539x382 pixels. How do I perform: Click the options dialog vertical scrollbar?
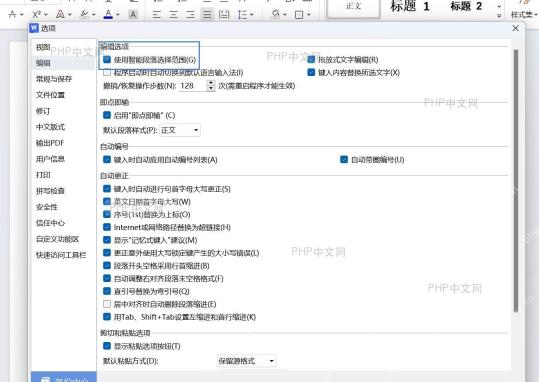coord(516,181)
